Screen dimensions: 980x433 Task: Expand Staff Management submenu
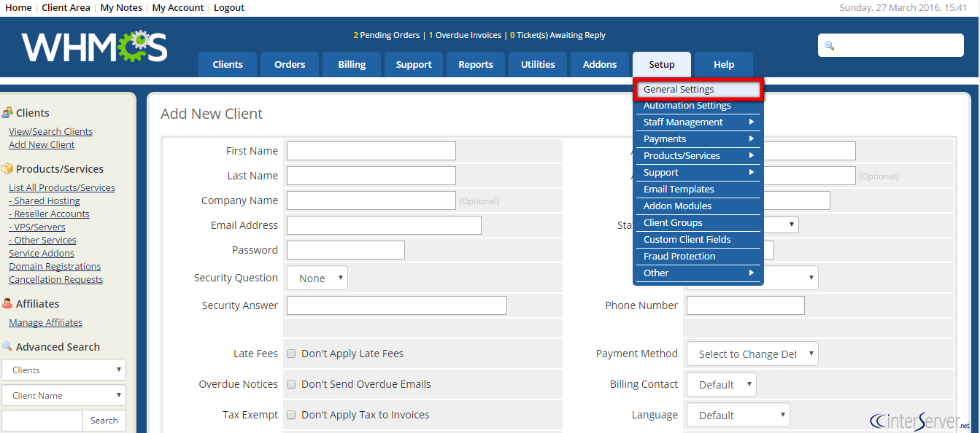click(698, 122)
